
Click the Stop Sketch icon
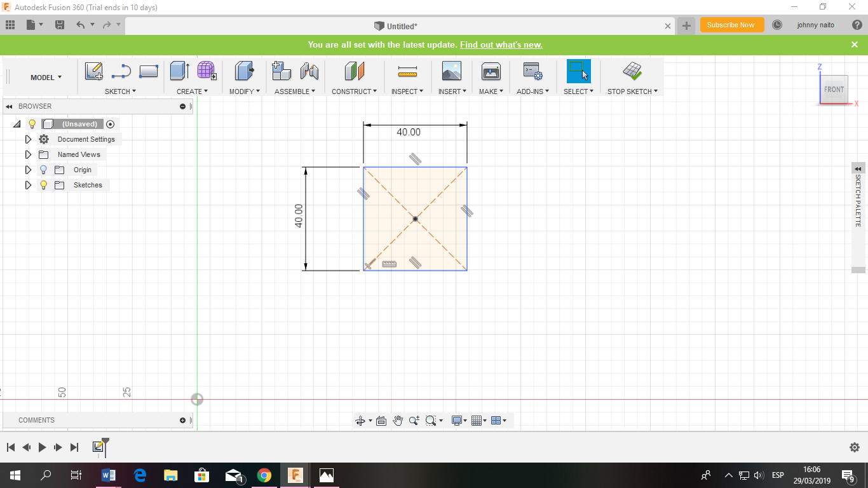pyautogui.click(x=632, y=71)
